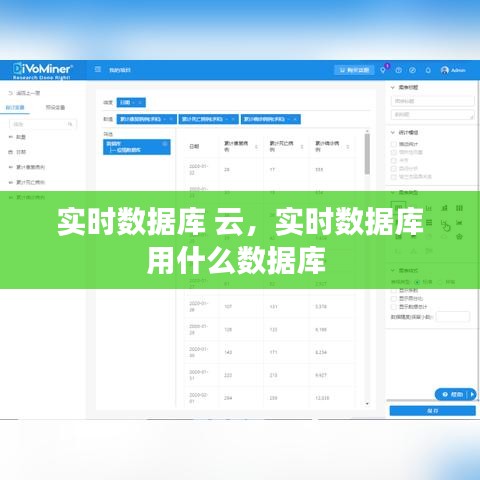
Task: Open dropdown on 累计确诊病例(求和) value tag
Action: click(x=289, y=119)
